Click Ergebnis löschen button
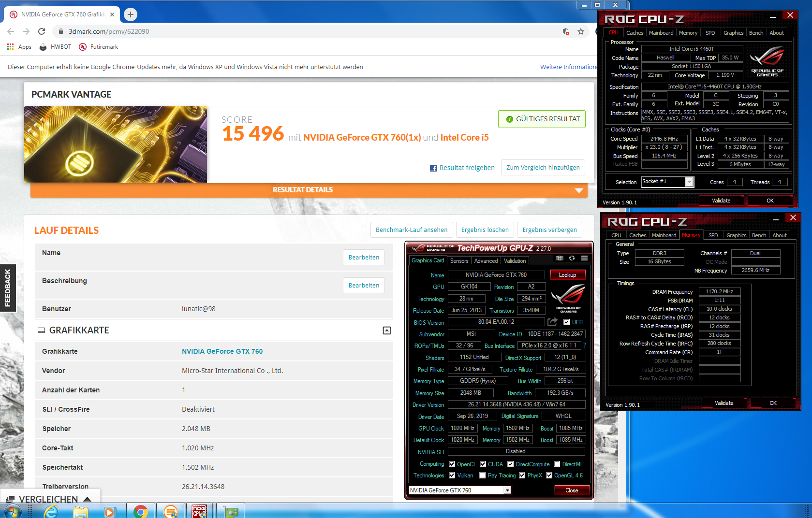The height and width of the screenshot is (518, 812). point(485,230)
